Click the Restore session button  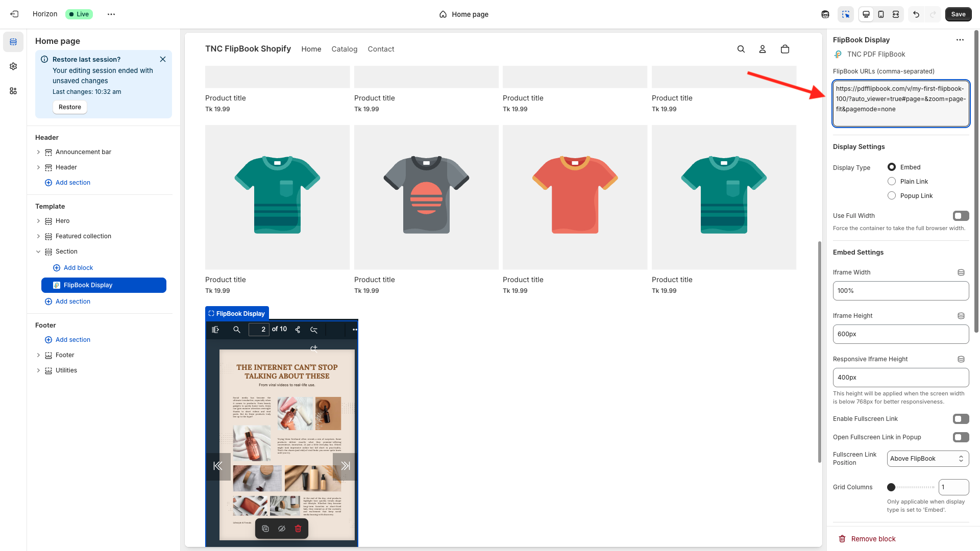coord(70,107)
